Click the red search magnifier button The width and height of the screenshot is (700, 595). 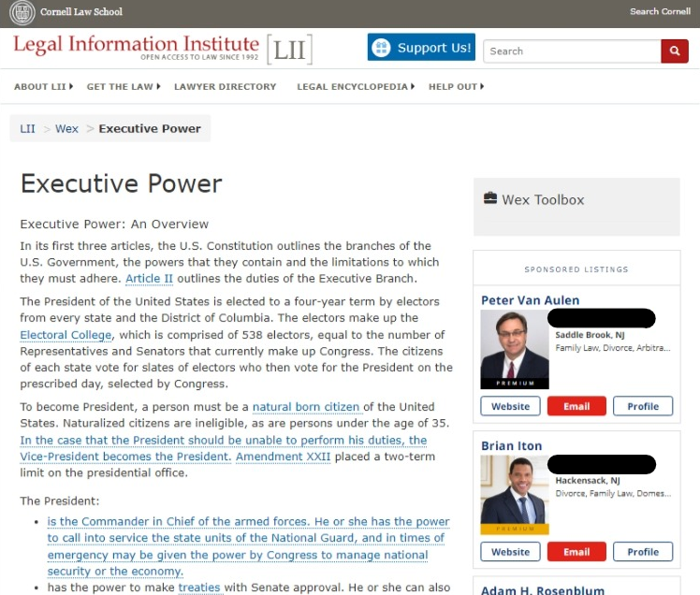pos(675,51)
